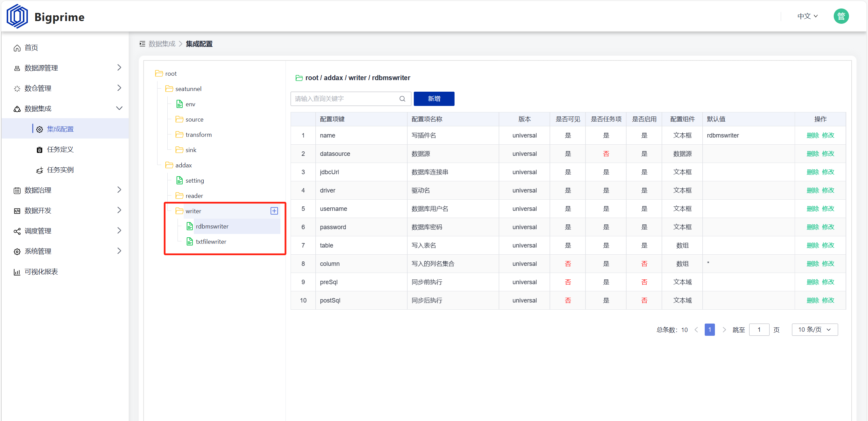This screenshot has height=421, width=868.
Task: Click pagination page 1 button
Action: [x=709, y=330]
